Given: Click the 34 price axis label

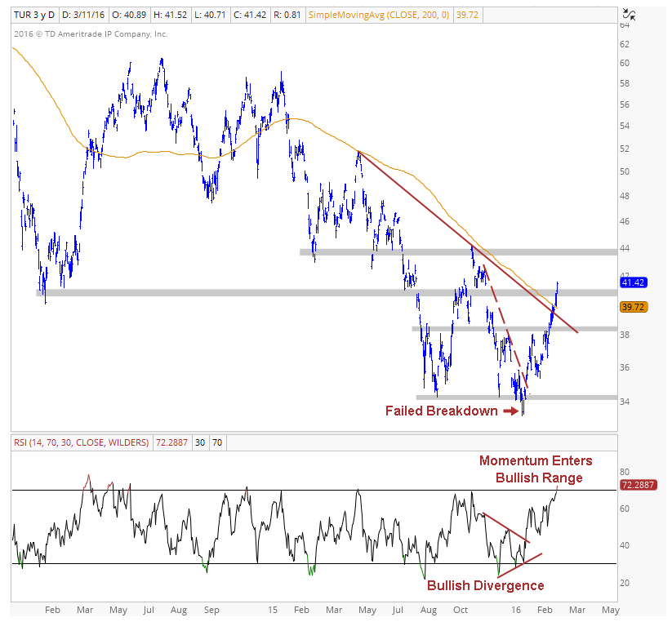Looking at the screenshot, I should coord(625,402).
